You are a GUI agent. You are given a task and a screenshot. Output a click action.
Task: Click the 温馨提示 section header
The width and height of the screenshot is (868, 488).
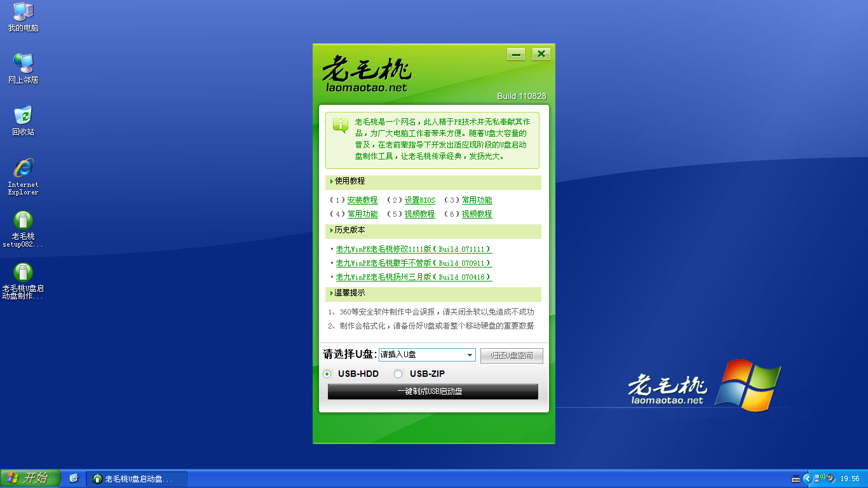coord(433,294)
